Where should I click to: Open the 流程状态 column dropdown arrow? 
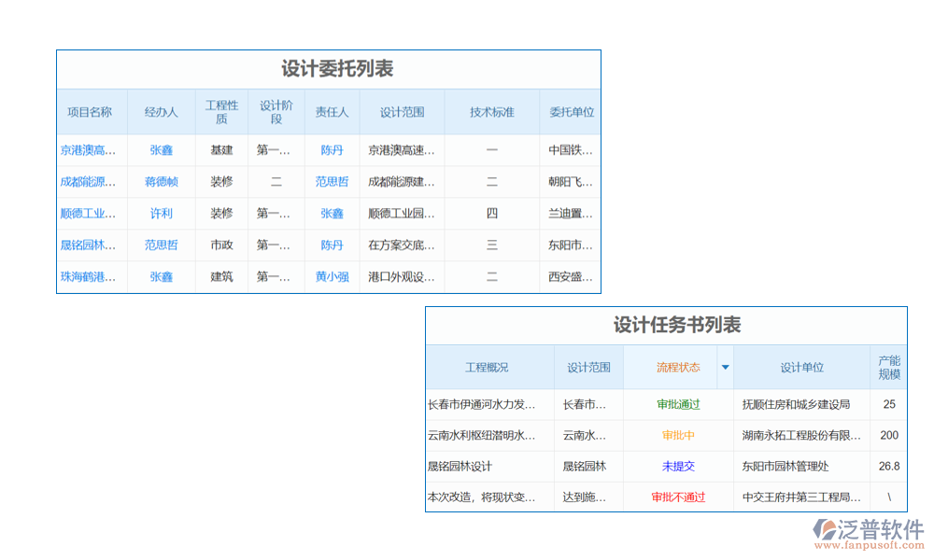click(x=725, y=368)
